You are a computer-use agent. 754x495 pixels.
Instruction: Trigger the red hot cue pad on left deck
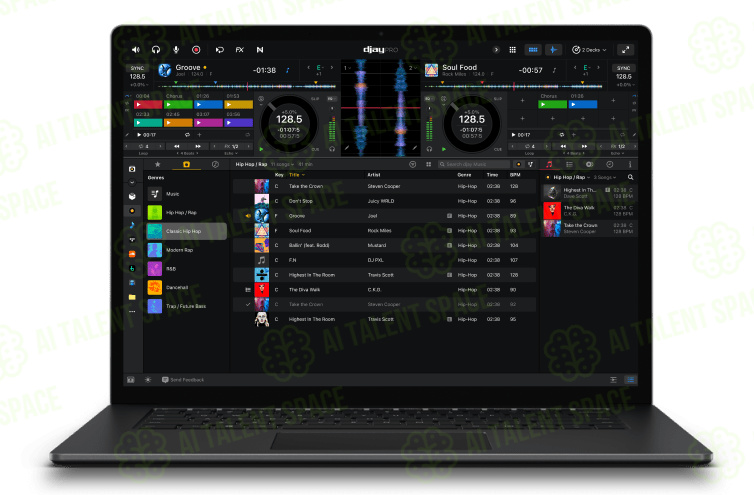pyautogui.click(x=148, y=104)
